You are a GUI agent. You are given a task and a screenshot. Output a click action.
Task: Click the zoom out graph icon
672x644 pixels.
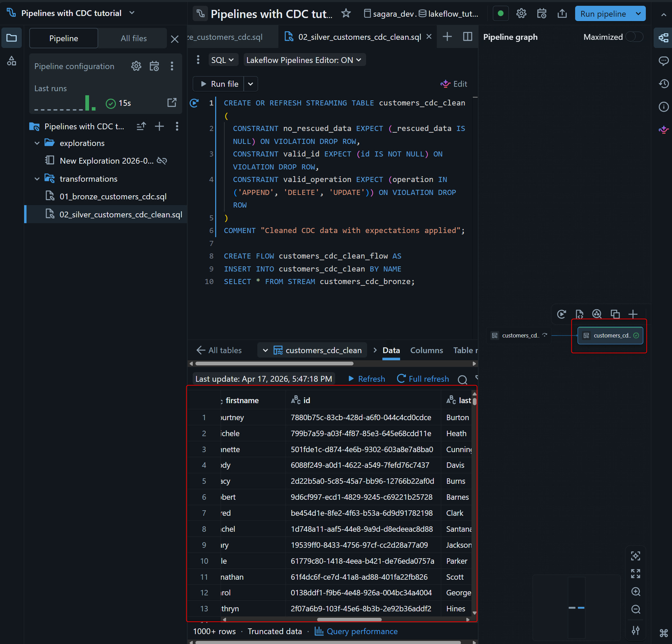tap(635, 609)
